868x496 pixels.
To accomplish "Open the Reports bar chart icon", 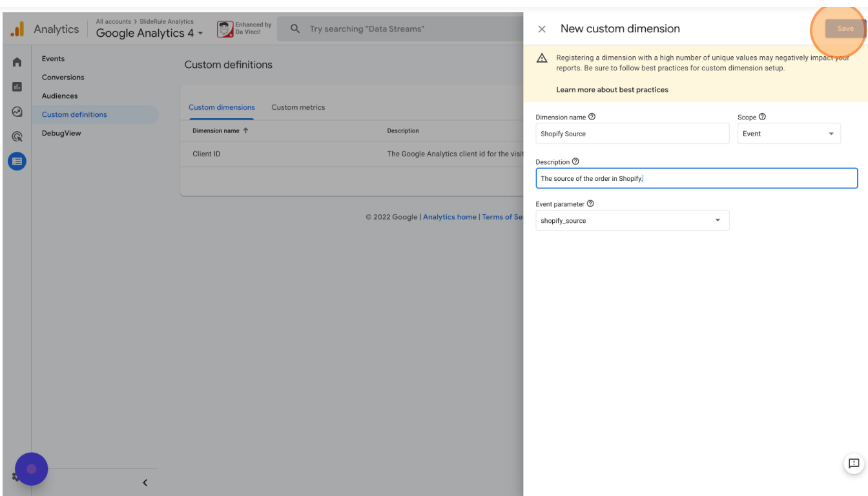I will click(x=17, y=87).
